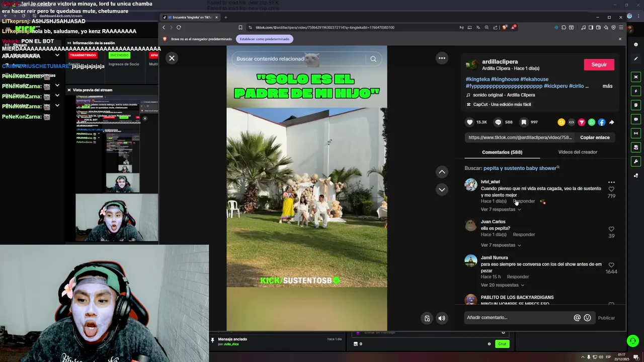Open Brave main hamburger menu

coord(621,27)
